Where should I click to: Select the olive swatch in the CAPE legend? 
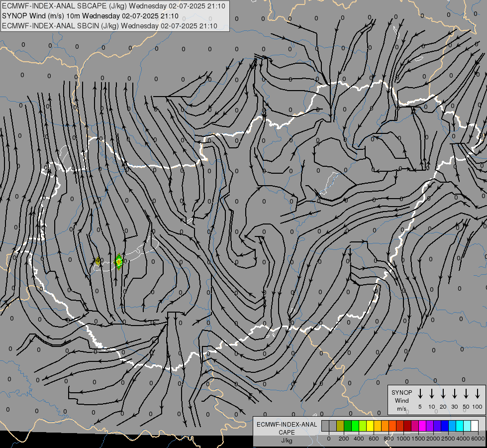coord(340,426)
